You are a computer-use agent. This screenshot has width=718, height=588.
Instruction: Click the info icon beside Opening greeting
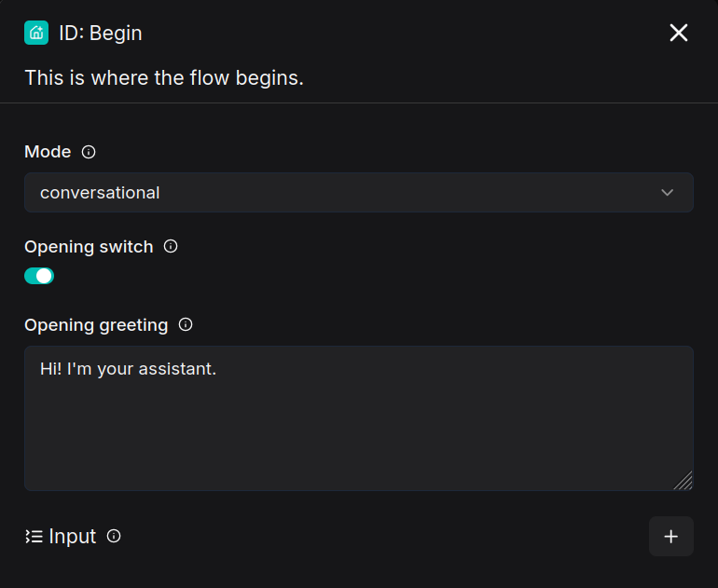(186, 325)
